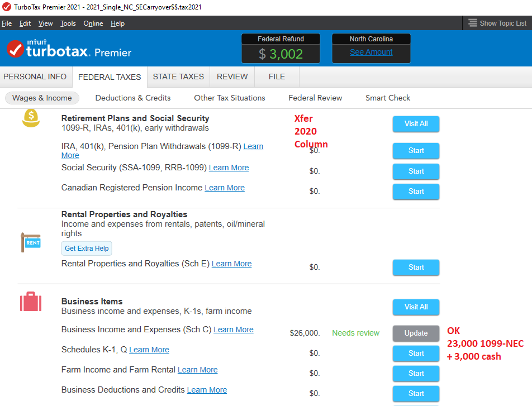This screenshot has width=532, height=406.
Task: Start Schedules K-1, Q
Action: point(416,354)
